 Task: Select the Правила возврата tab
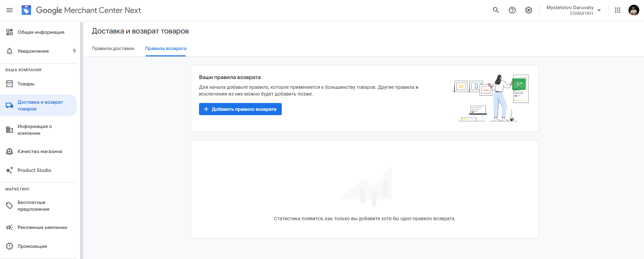166,48
